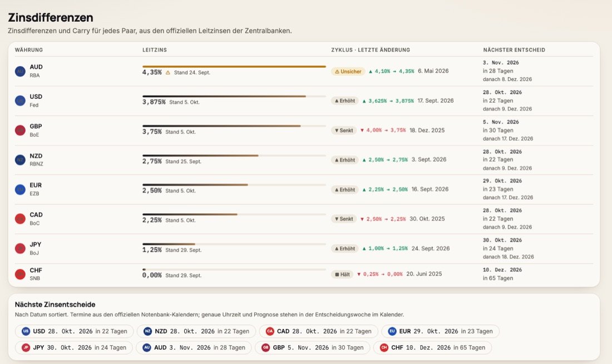The width and height of the screenshot is (612, 364).
Task: Click the Erhöht badge in the EUR row
Action: point(345,190)
